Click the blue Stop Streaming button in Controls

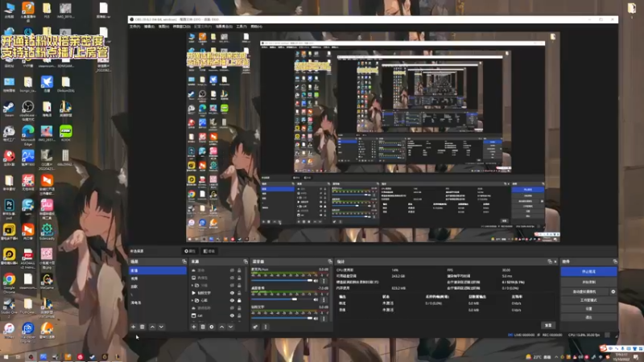[588, 272]
